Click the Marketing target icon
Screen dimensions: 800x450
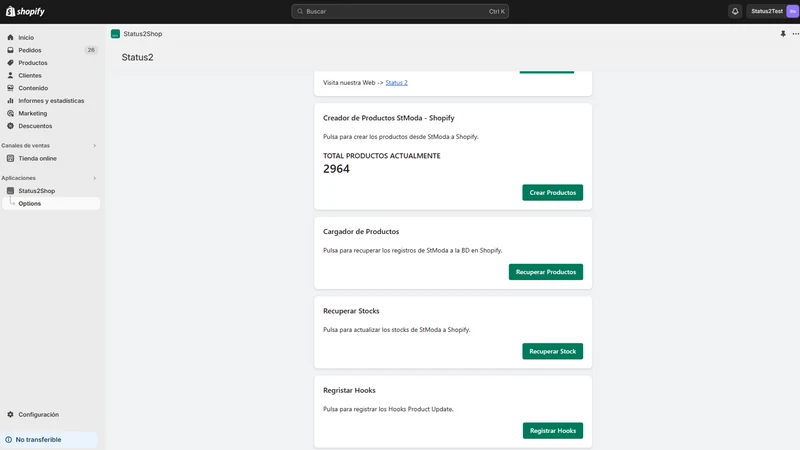pyautogui.click(x=10, y=113)
